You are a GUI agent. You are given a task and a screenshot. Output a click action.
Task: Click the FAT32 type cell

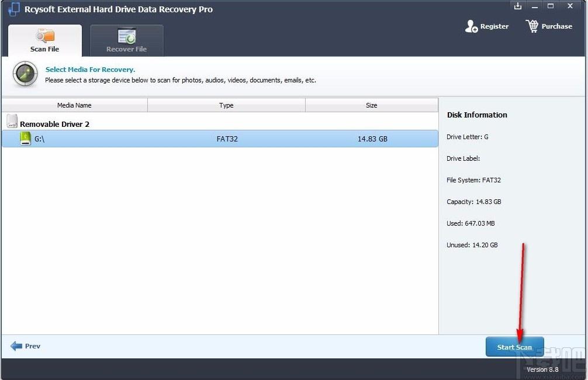227,139
